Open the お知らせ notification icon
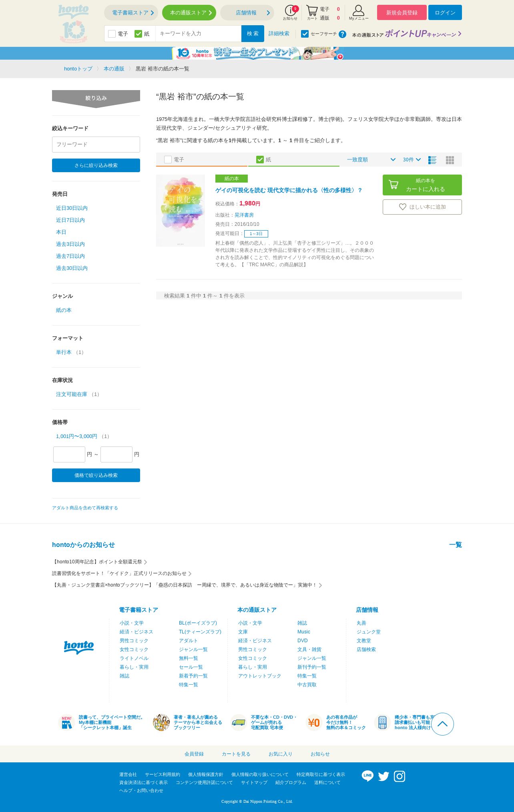514x812 pixels. coord(291,12)
